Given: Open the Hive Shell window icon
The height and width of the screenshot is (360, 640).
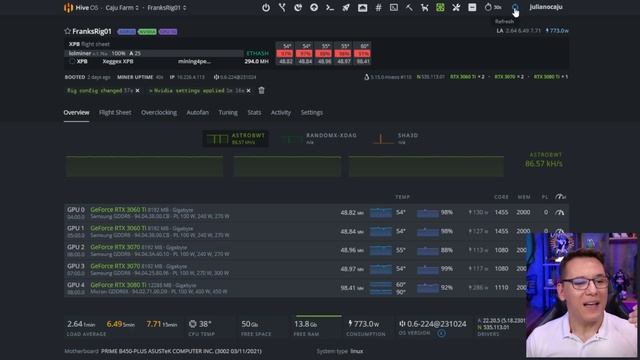Looking at the screenshot, I should pyautogui.click(x=394, y=7).
